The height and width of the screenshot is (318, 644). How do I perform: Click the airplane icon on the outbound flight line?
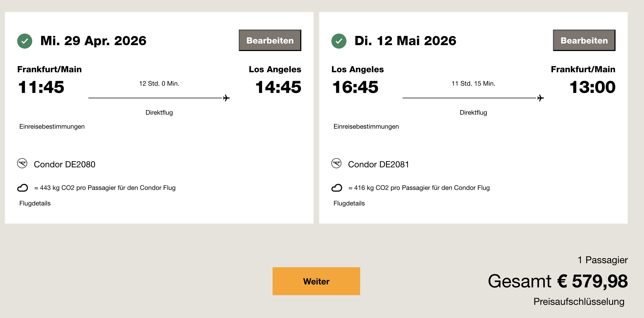coord(226,98)
